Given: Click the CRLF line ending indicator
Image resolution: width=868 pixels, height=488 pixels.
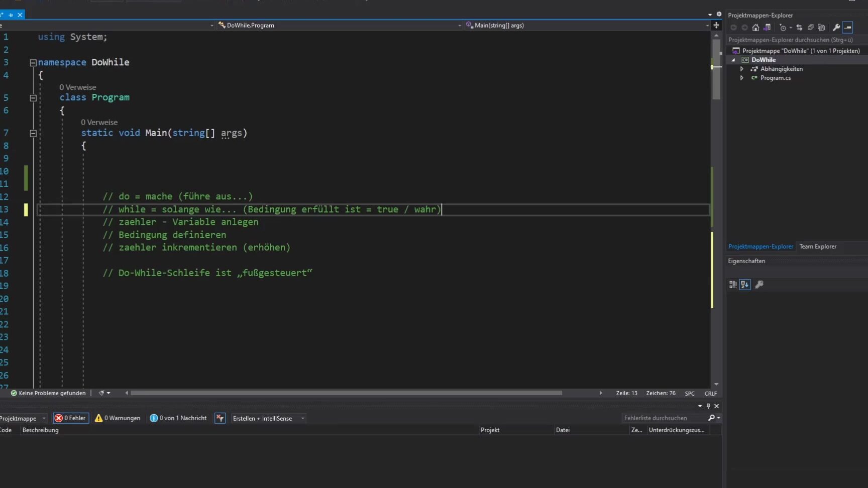Looking at the screenshot, I should click(x=710, y=394).
